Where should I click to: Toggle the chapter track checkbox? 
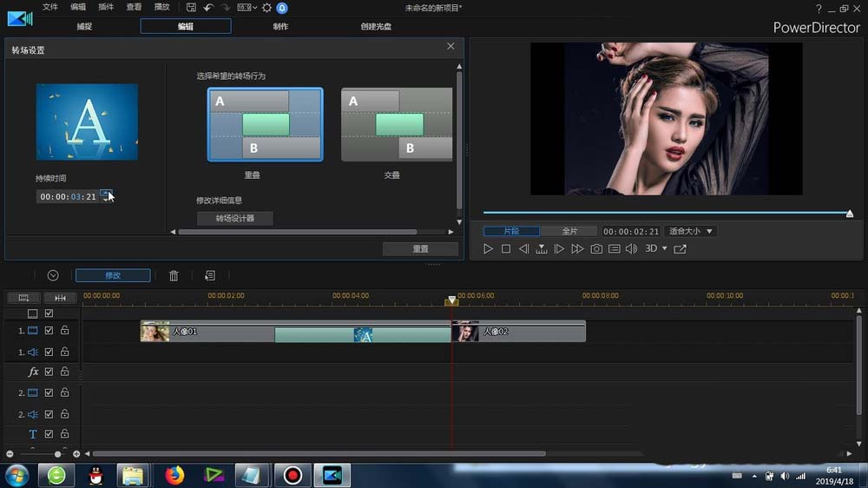pos(49,313)
